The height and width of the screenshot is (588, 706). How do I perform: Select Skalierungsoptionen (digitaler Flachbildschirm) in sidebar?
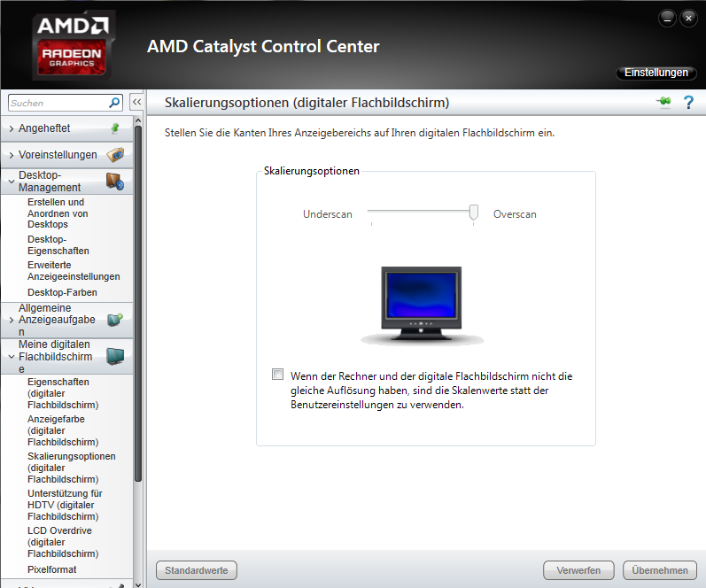click(x=71, y=468)
